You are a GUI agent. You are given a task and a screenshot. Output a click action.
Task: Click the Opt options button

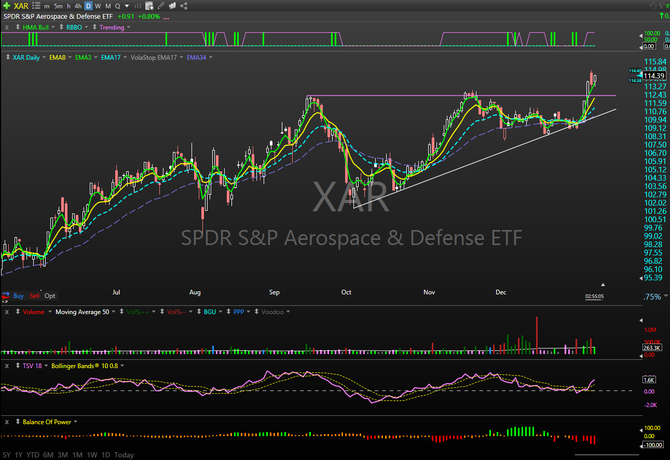[50, 296]
